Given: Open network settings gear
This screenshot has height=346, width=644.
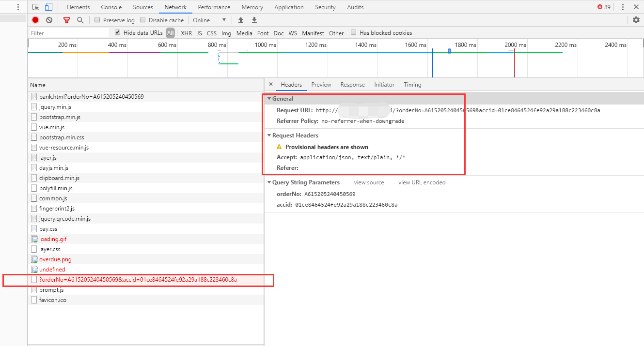Looking at the screenshot, I should (x=636, y=20).
